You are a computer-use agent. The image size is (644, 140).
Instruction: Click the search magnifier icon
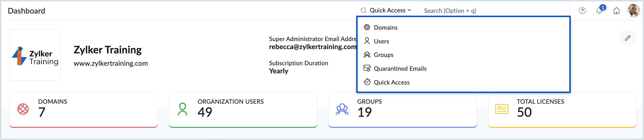364,10
